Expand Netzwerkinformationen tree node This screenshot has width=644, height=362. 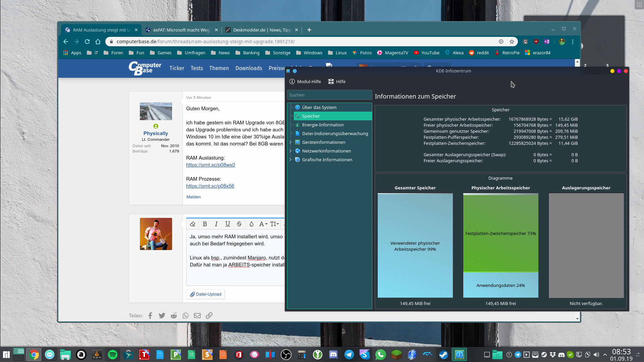pyautogui.click(x=290, y=151)
